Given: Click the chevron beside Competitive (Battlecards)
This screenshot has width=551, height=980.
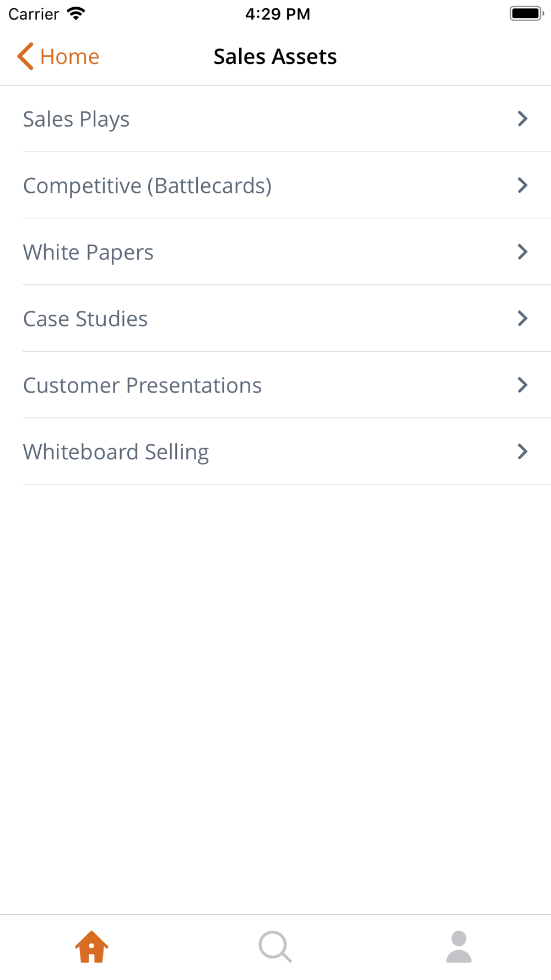Looking at the screenshot, I should click(522, 185).
